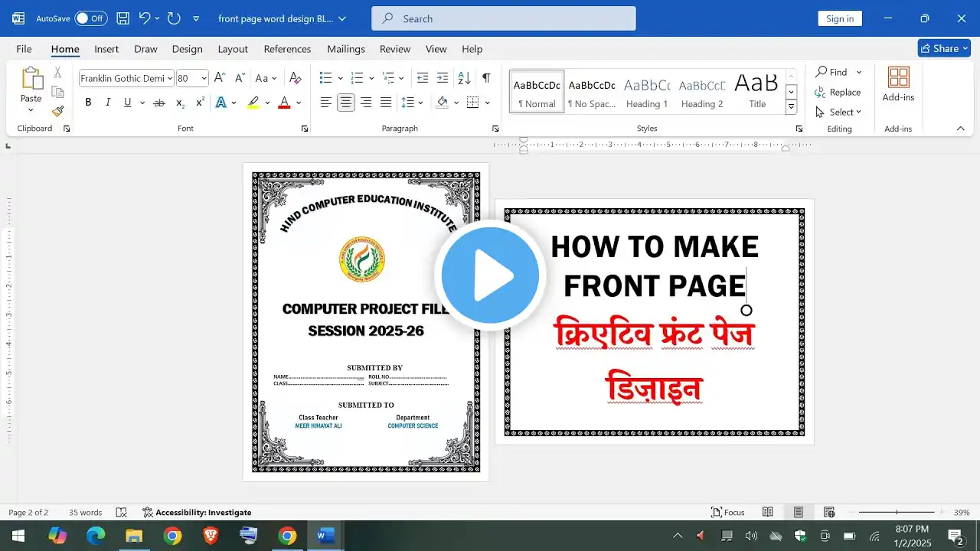
Task: Toggle Center alignment button
Action: point(346,103)
